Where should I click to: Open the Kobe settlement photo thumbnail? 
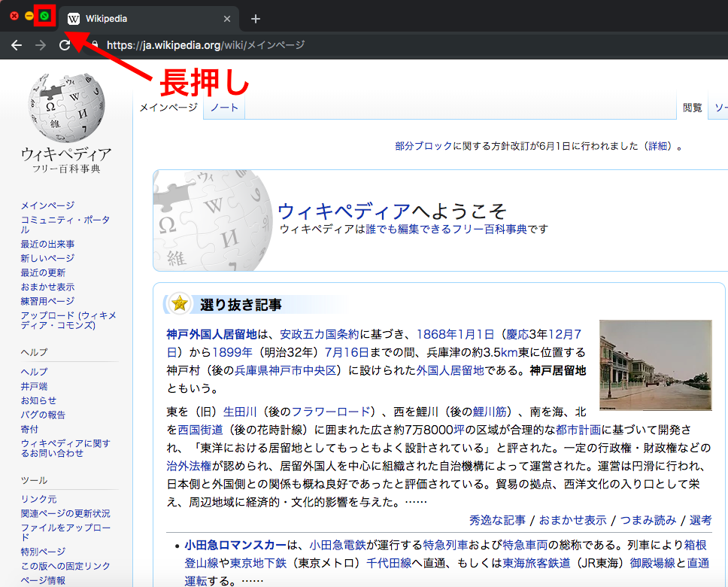[656, 365]
